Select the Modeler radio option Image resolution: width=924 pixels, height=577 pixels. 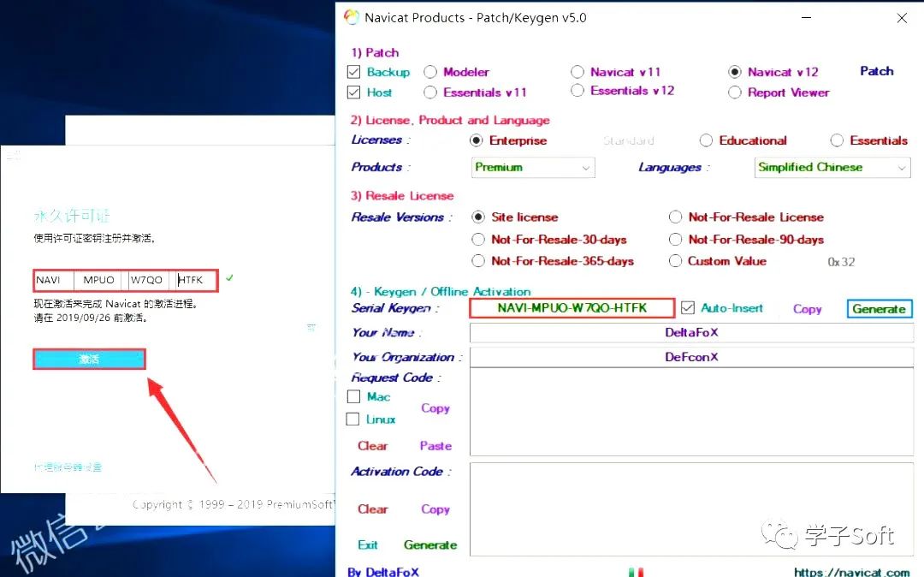(x=430, y=72)
